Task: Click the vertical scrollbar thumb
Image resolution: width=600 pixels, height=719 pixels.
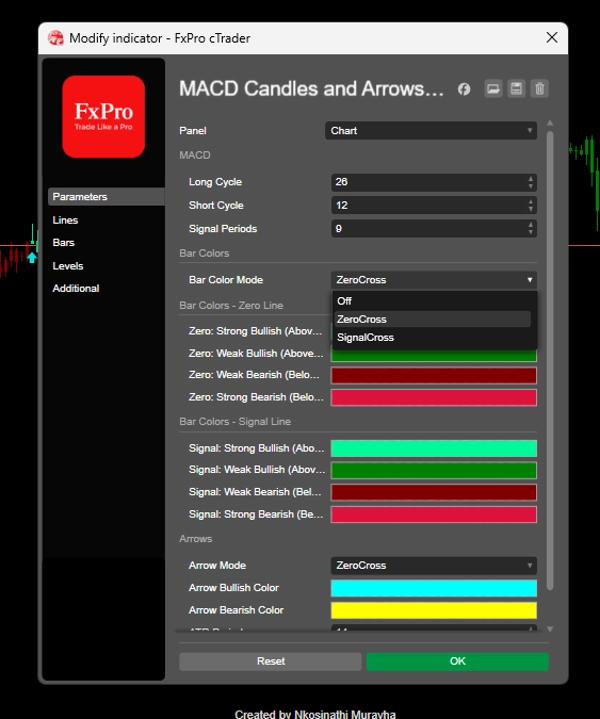Action: coord(550,360)
